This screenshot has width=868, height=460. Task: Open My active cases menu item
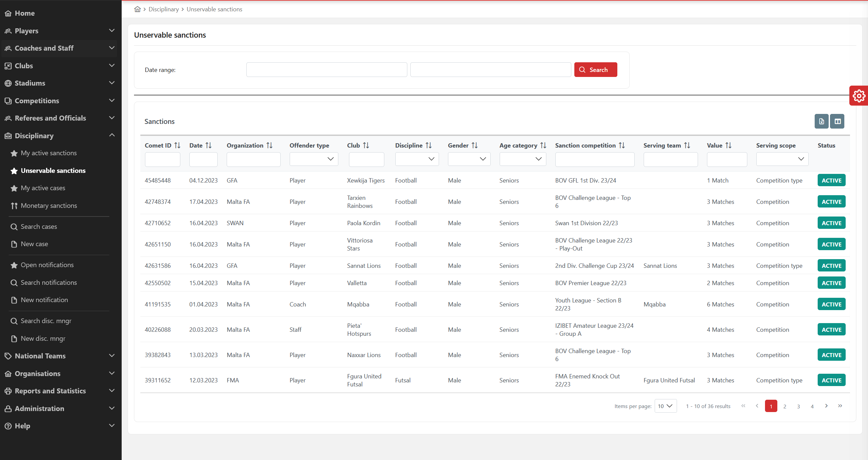pyautogui.click(x=43, y=188)
